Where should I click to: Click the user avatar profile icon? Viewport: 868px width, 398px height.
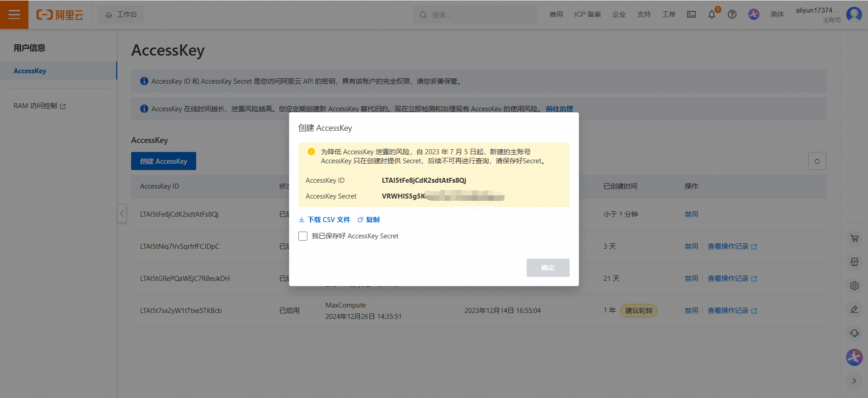point(854,14)
